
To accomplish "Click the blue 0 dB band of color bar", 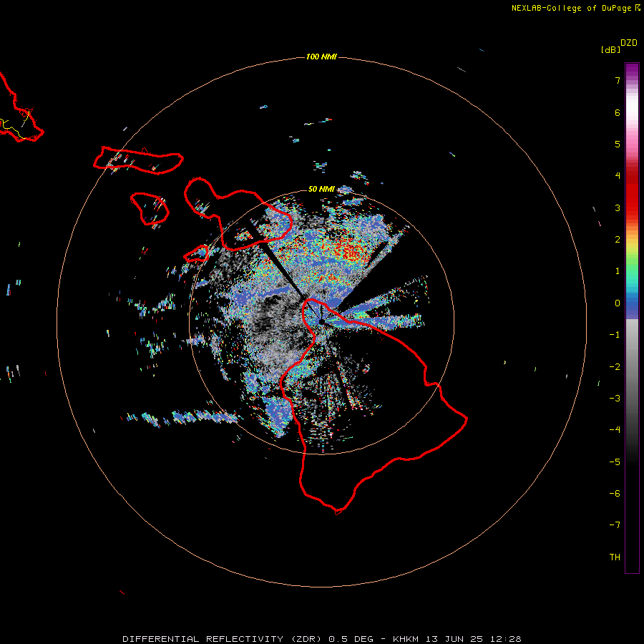I will (632, 305).
